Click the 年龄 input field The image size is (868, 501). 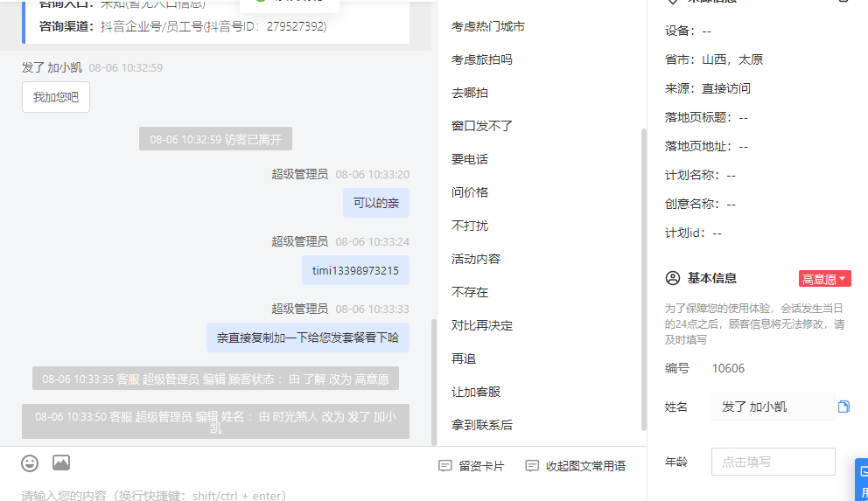tap(773, 462)
